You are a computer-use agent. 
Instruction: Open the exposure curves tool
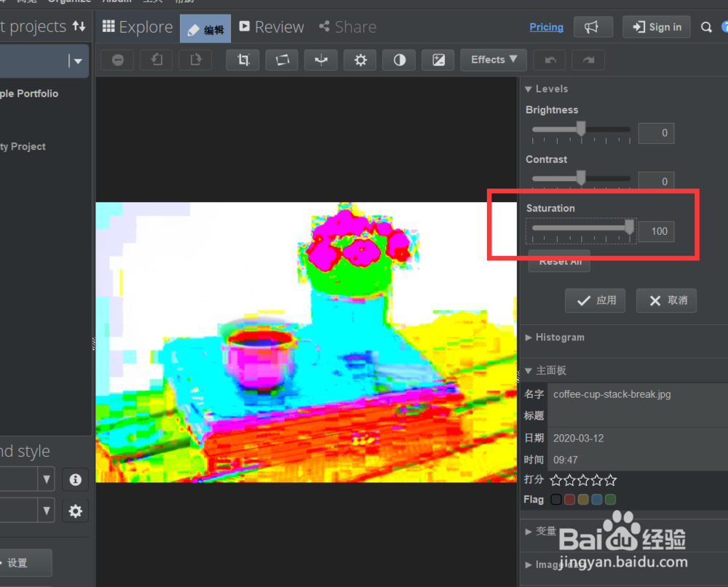pos(438,60)
